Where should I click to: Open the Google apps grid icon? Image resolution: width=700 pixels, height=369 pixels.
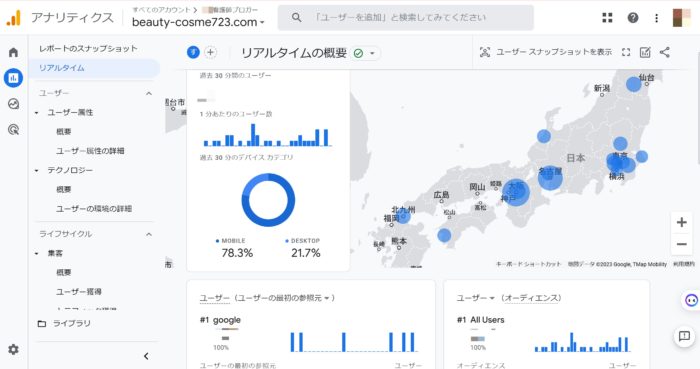click(607, 17)
